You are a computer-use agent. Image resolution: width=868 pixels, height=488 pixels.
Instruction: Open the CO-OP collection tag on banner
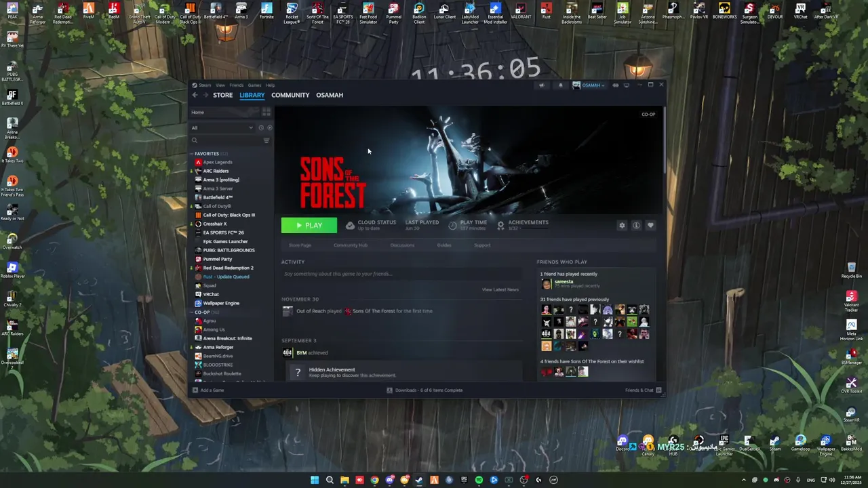pyautogui.click(x=648, y=115)
